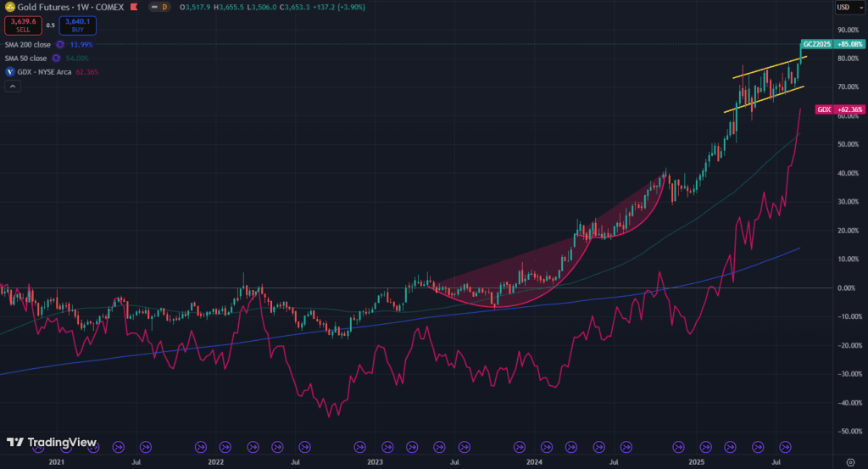The image size is (868, 469).
Task: Open the USD currency dropdown
Action: tap(843, 7)
